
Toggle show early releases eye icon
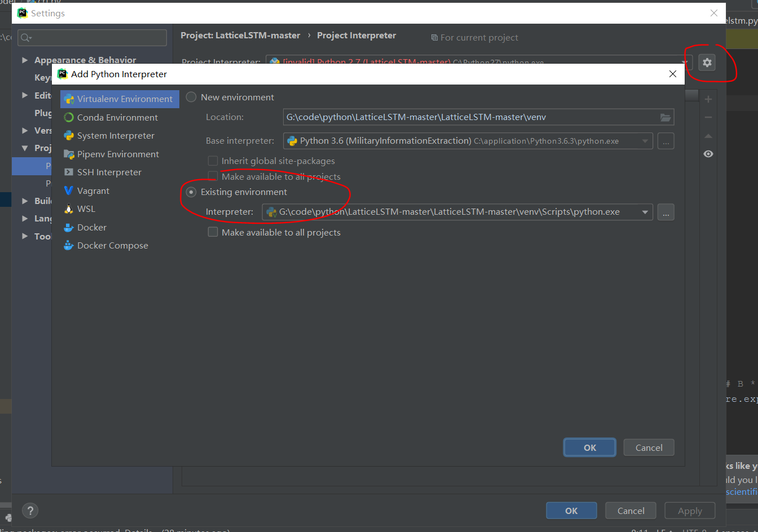[x=708, y=154]
